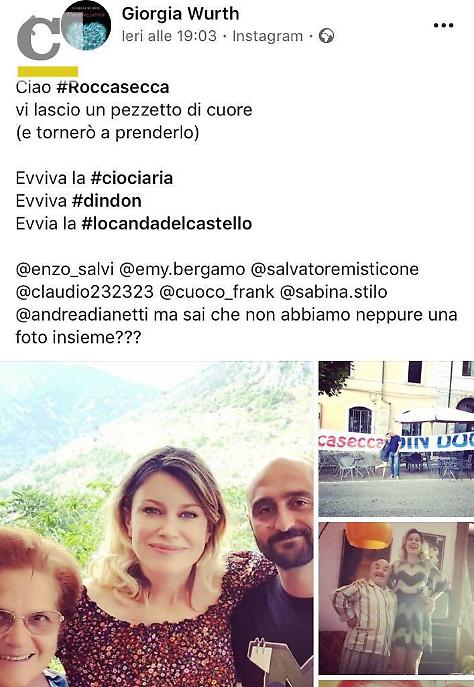This screenshot has width=474, height=687.
Task: Open the large selfie photo with mountains
Action: 156,524
